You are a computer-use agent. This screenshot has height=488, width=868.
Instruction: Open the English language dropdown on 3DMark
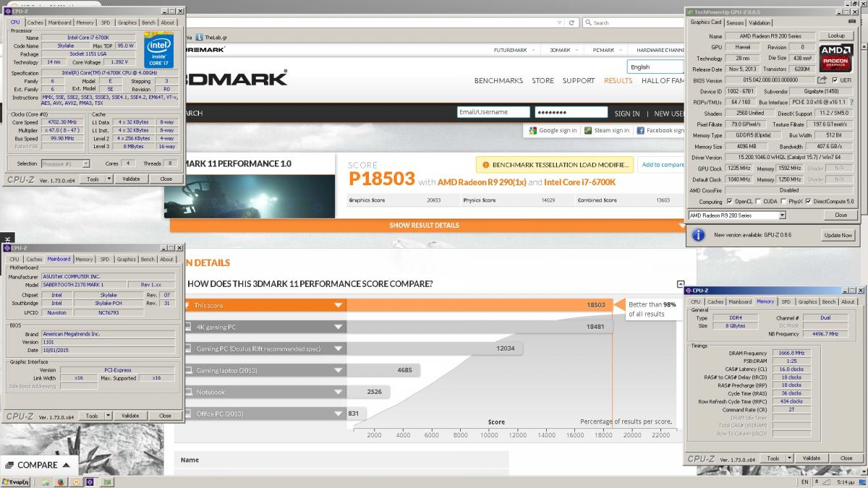(x=655, y=67)
